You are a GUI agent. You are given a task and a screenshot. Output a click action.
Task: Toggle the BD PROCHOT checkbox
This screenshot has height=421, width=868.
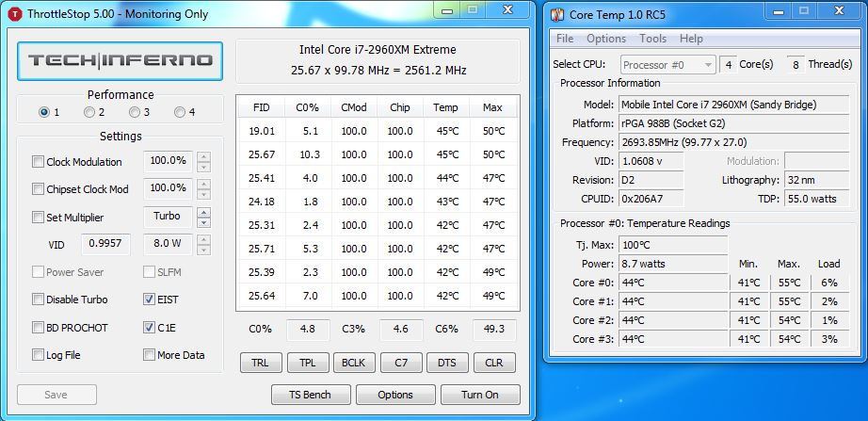pyautogui.click(x=38, y=328)
